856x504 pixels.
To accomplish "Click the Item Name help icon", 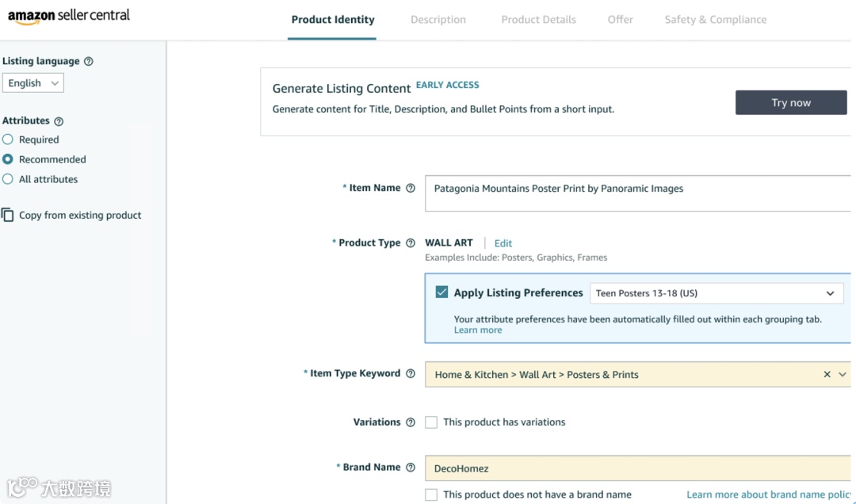I will [411, 189].
